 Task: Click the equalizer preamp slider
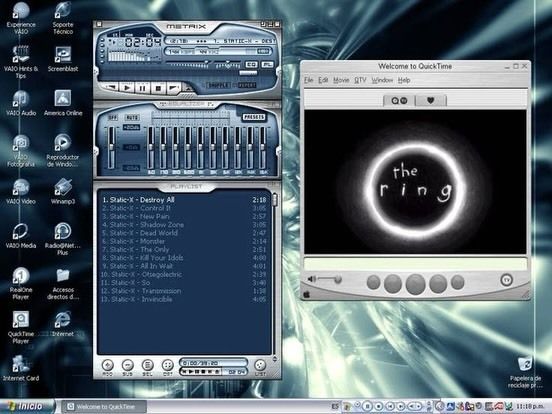(111, 147)
